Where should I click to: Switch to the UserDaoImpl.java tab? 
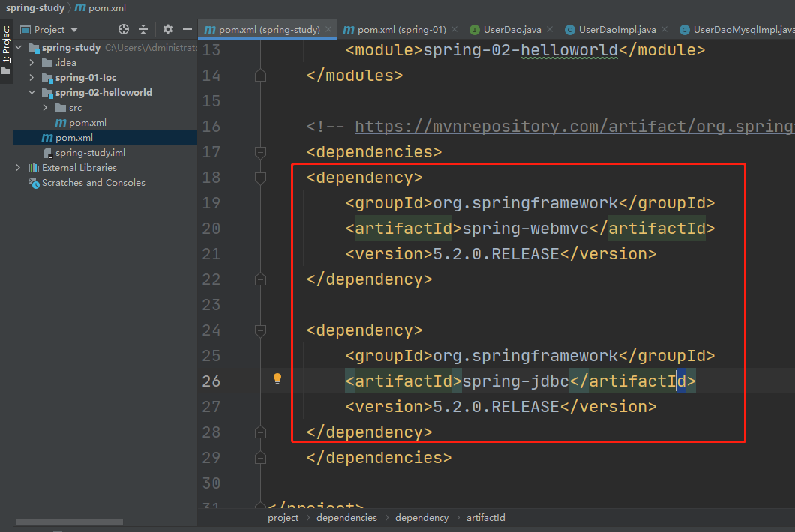tap(616, 30)
